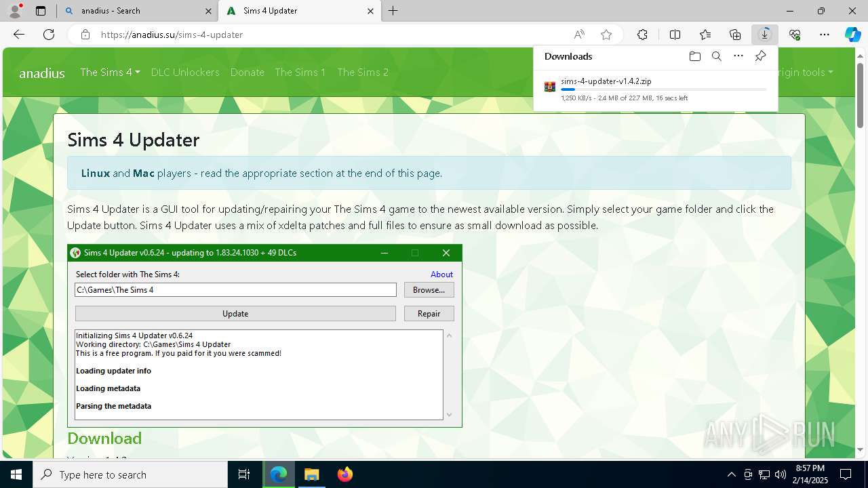
Task: Click the Downloads toolbar icon
Action: tap(765, 35)
